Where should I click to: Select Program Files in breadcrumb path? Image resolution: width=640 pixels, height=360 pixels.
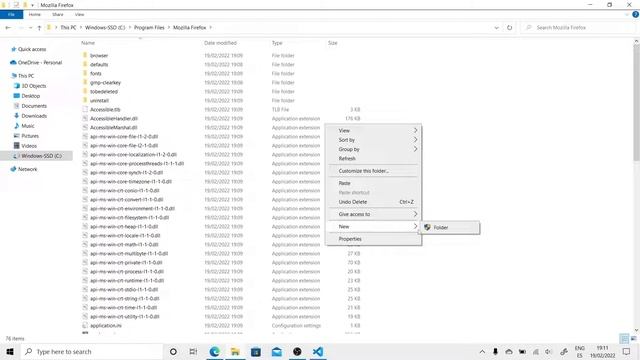click(149, 28)
